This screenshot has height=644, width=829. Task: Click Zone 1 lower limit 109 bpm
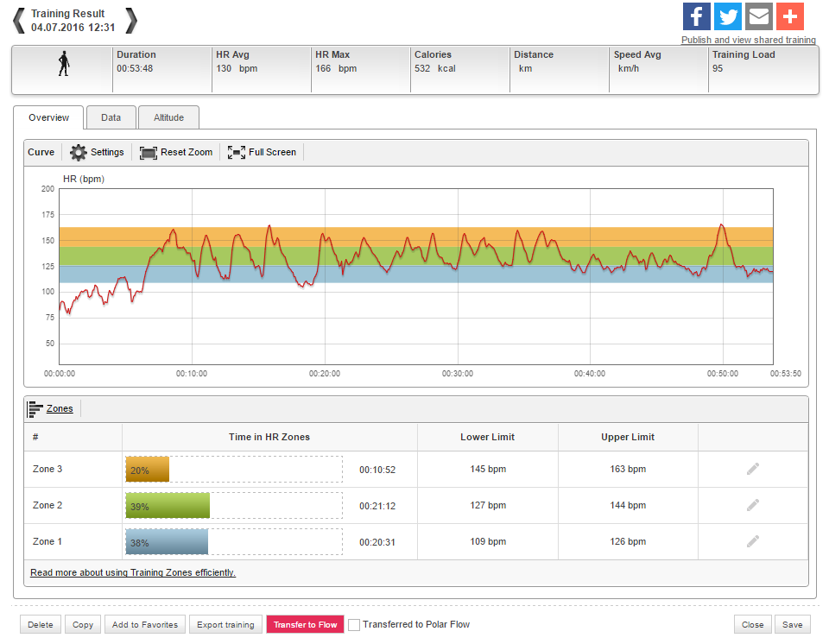[x=488, y=541]
